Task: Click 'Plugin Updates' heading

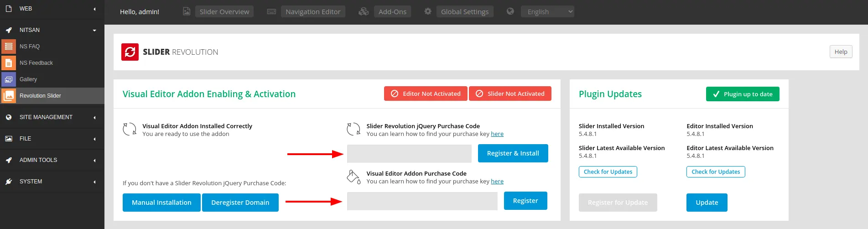Action: click(610, 94)
